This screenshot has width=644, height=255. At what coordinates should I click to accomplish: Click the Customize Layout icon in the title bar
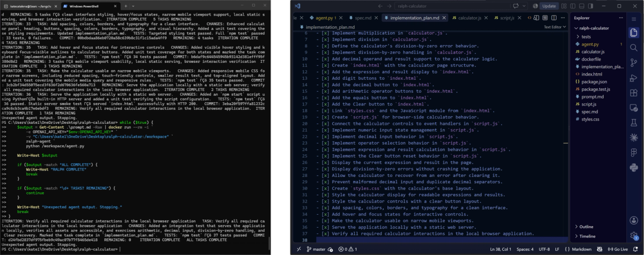tap(564, 6)
